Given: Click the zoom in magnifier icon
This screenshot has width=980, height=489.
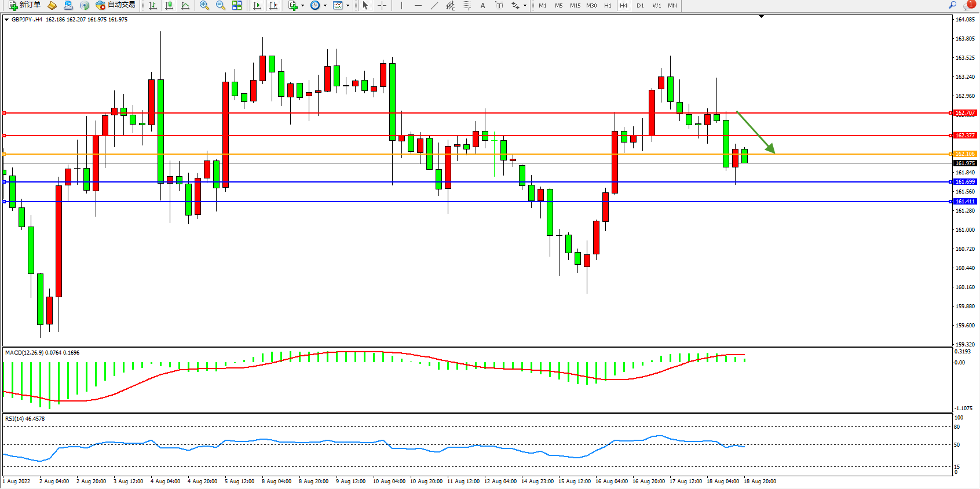Looking at the screenshot, I should click(204, 5).
